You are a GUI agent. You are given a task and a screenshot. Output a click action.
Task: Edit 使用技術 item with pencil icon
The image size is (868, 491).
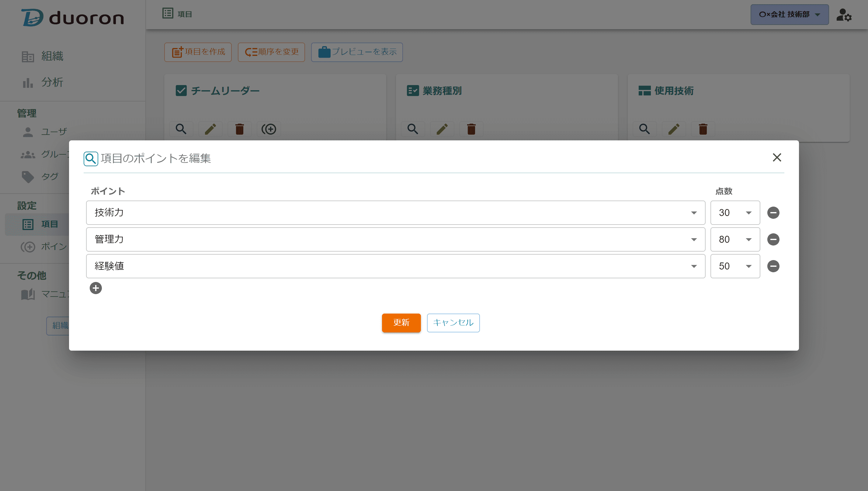click(x=674, y=129)
